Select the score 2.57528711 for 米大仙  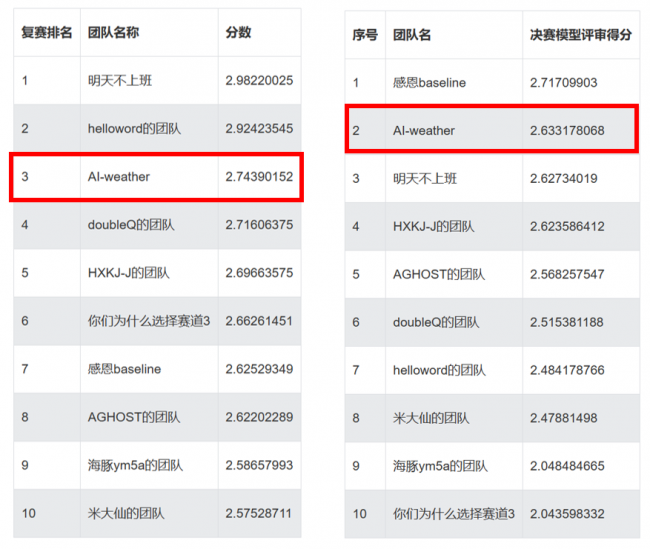(x=259, y=513)
